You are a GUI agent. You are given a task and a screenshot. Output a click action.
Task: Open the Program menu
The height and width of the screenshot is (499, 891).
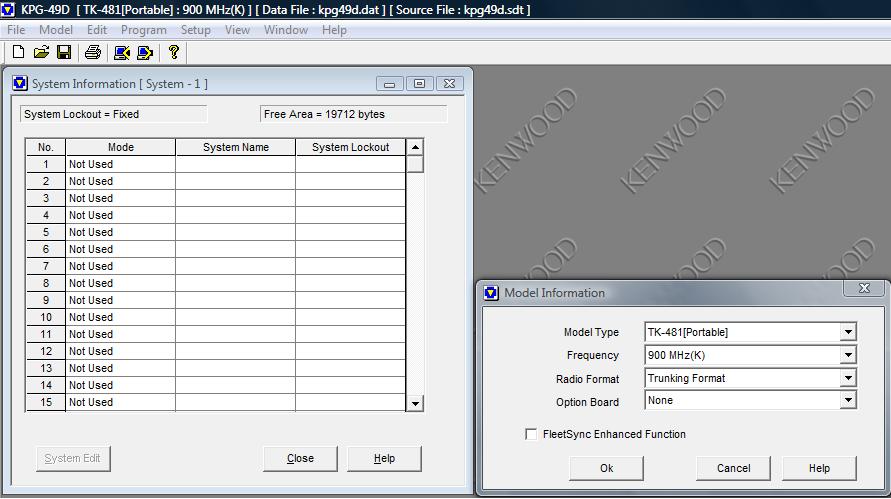pyautogui.click(x=144, y=30)
